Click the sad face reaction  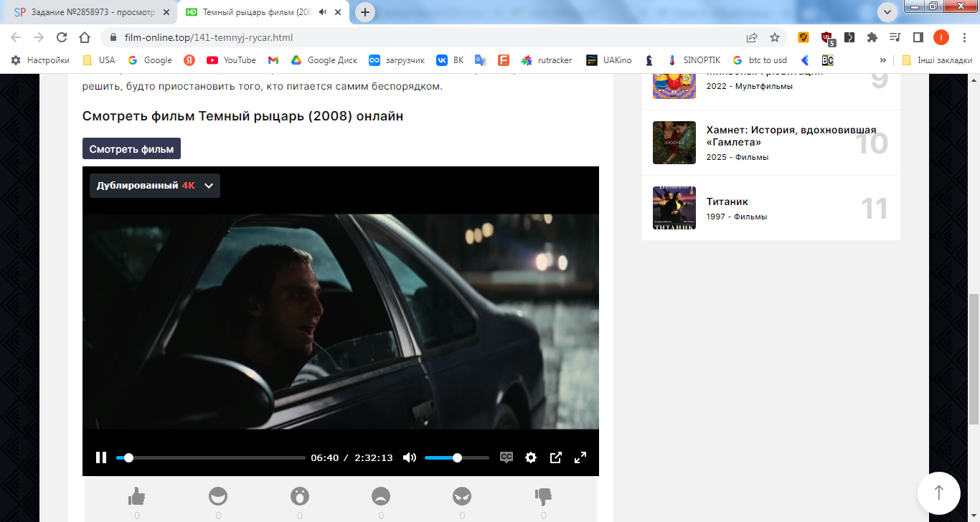(x=380, y=496)
